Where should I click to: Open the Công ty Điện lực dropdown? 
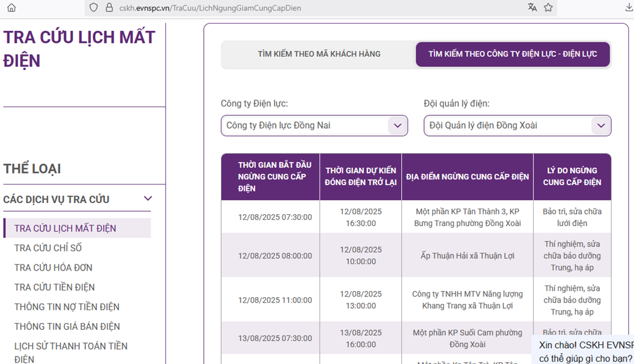[314, 126]
